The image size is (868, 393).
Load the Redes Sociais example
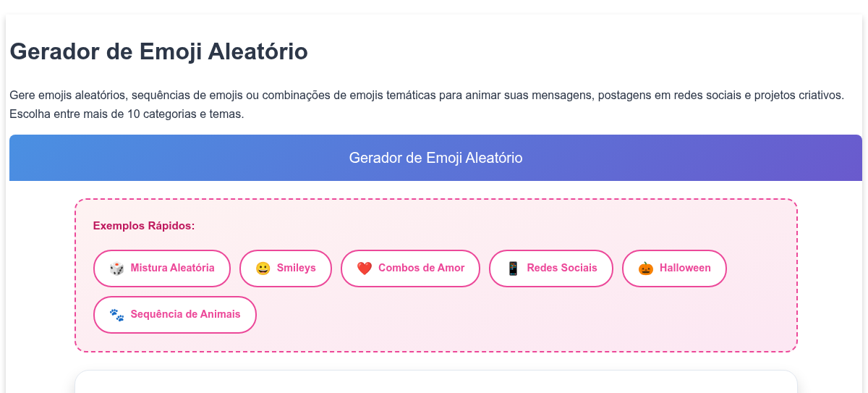[551, 269]
